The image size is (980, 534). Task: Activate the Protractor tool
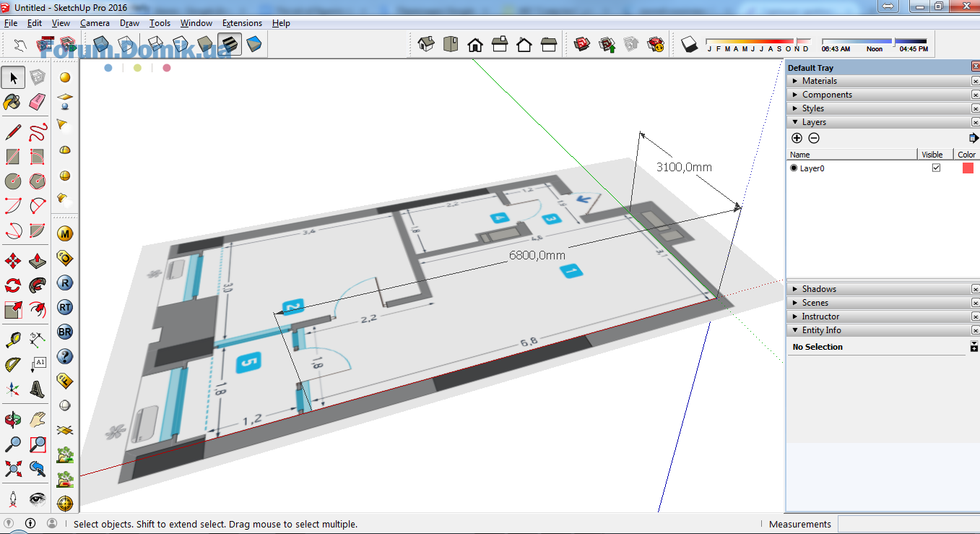pyautogui.click(x=13, y=364)
